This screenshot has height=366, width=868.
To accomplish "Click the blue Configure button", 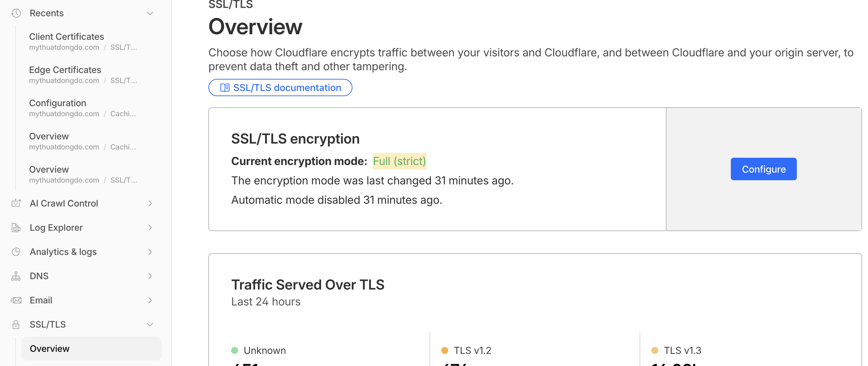I will pos(764,169).
